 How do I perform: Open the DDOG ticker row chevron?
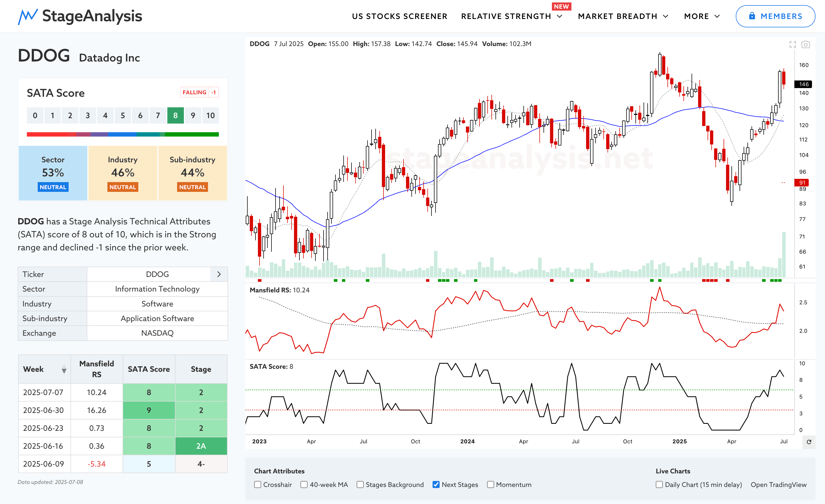[219, 274]
